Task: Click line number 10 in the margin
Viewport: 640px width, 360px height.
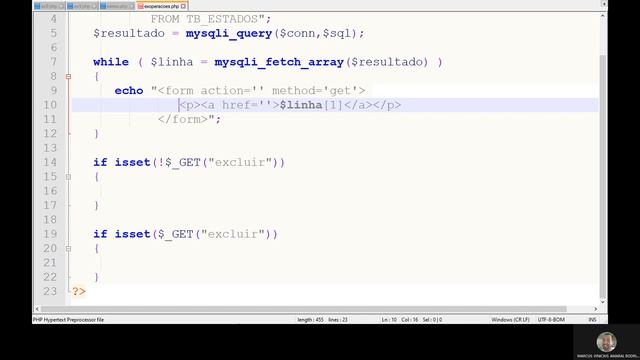Action: 50,105
